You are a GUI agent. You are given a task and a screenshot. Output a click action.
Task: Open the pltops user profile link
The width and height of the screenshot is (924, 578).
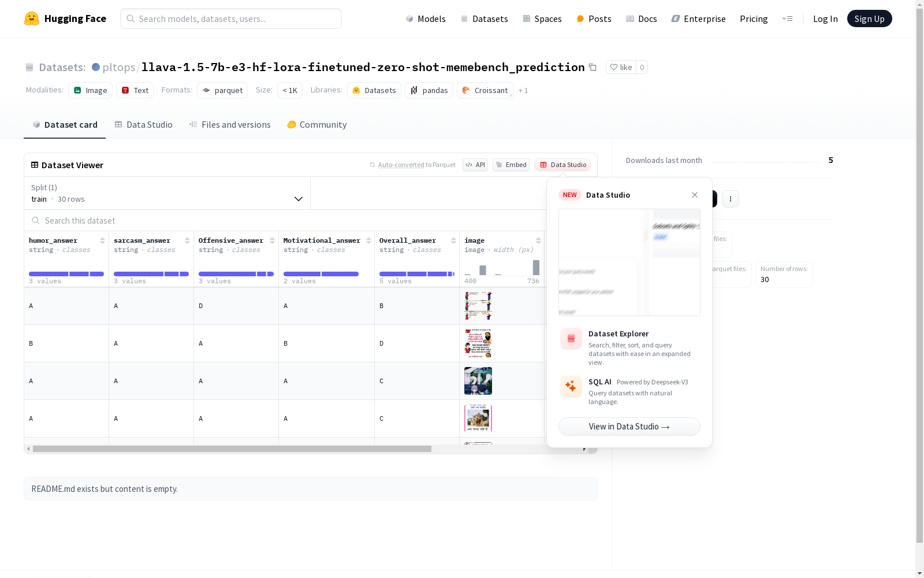click(x=119, y=67)
